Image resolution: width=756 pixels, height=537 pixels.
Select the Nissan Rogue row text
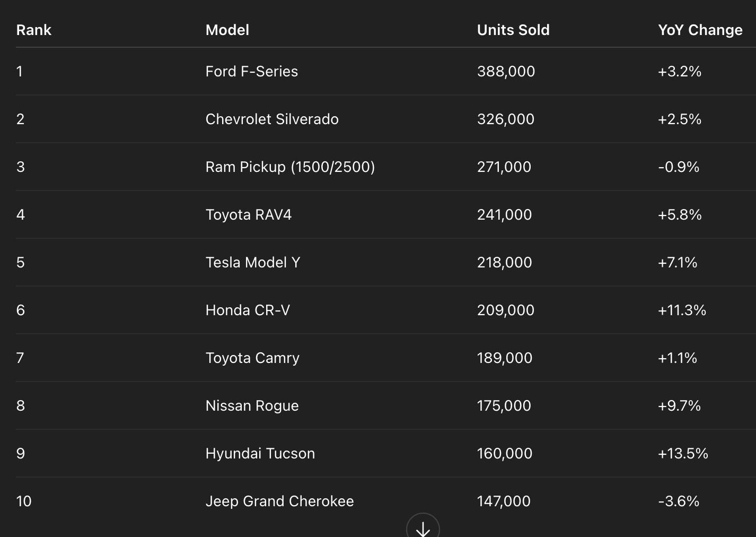coord(252,405)
